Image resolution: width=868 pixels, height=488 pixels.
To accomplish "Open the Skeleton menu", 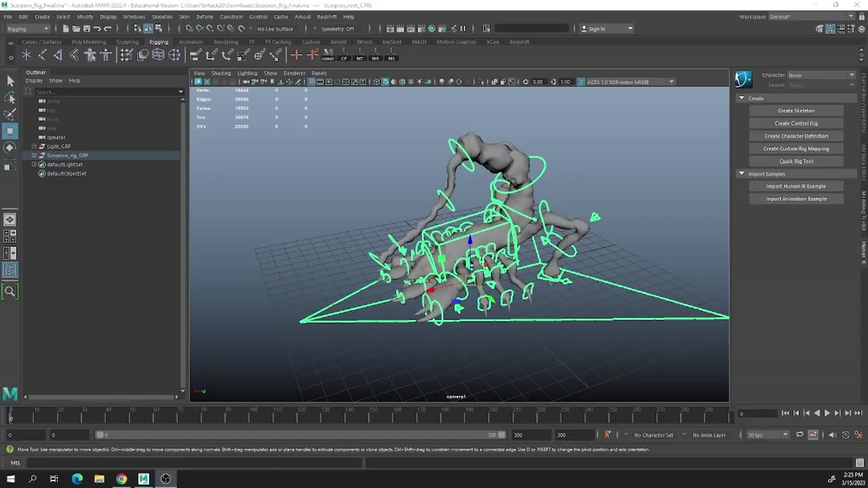I will [x=162, y=17].
